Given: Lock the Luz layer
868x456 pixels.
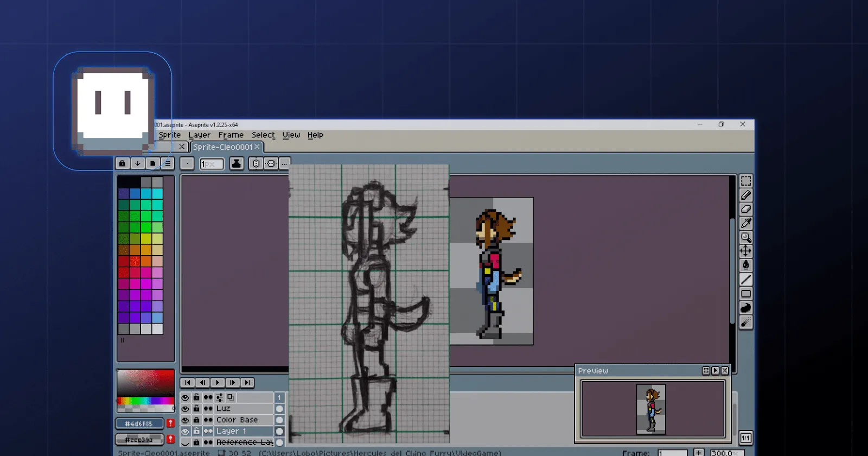Looking at the screenshot, I should point(196,409).
